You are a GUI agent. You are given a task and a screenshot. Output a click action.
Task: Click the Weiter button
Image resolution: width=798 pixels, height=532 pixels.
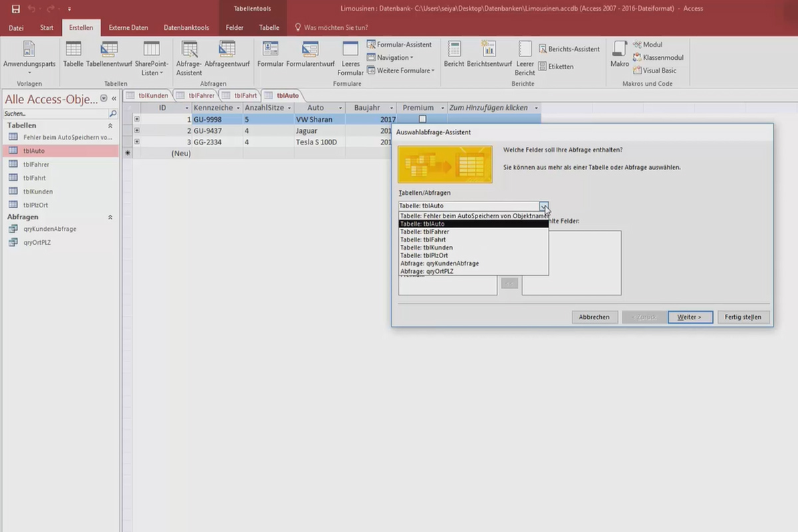[690, 317]
